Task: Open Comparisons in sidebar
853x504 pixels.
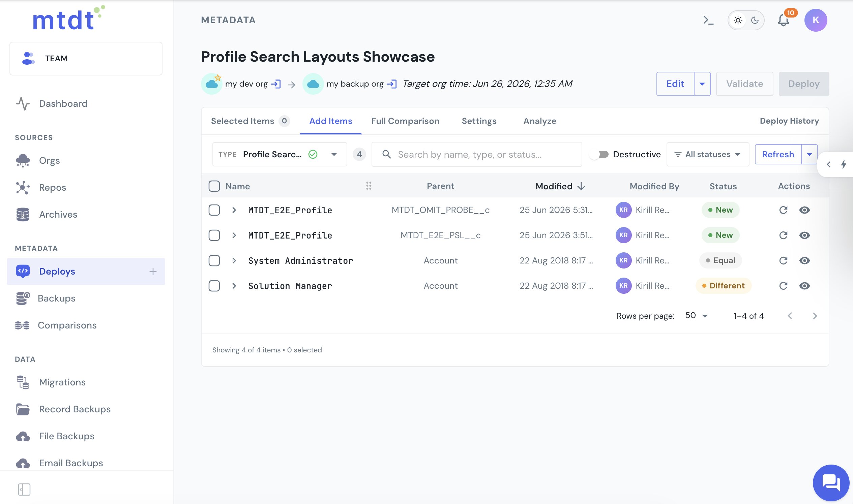Action: [56, 325]
